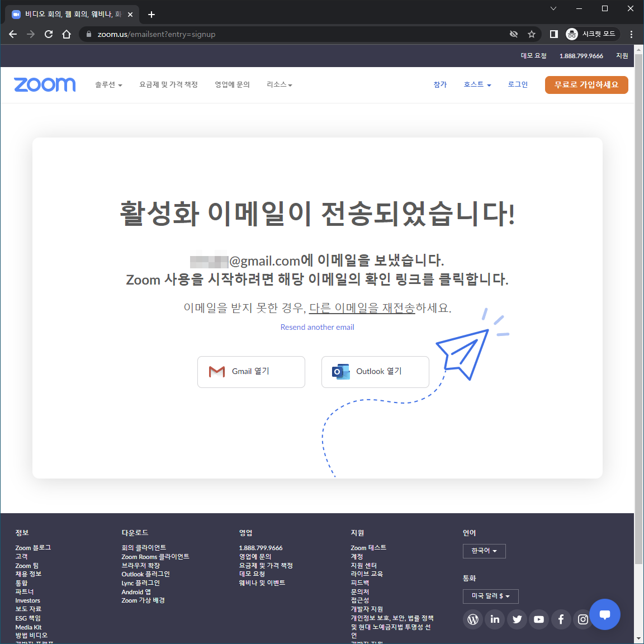Click 참가 to join a meeting
The image size is (644, 644).
440,84
